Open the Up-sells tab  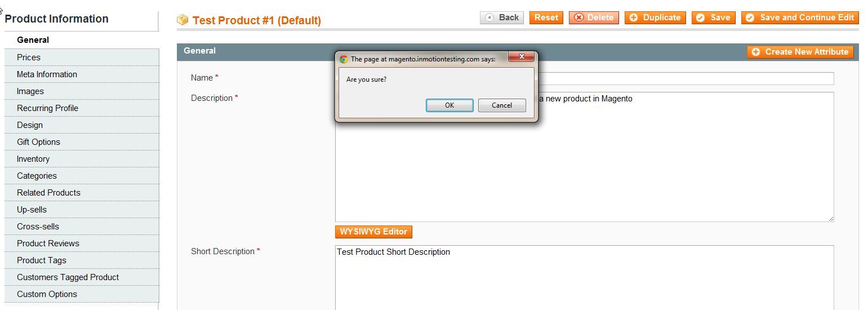point(82,210)
